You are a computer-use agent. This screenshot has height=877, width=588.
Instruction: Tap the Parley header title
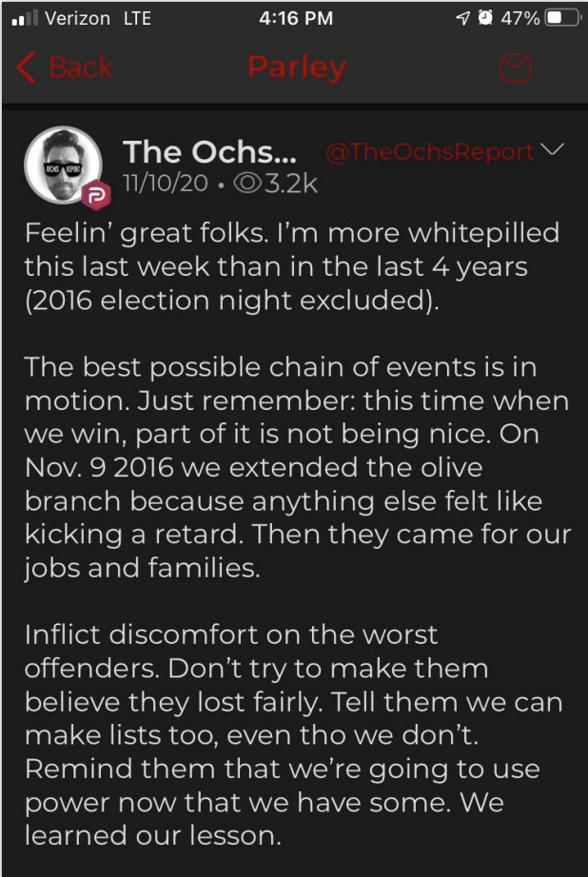point(297,68)
